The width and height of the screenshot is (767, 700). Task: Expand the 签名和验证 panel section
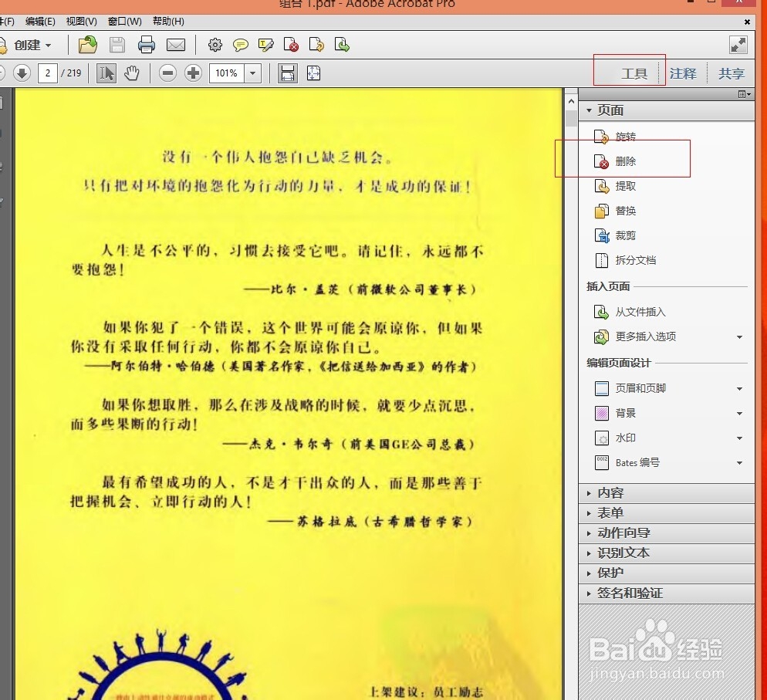click(x=666, y=593)
